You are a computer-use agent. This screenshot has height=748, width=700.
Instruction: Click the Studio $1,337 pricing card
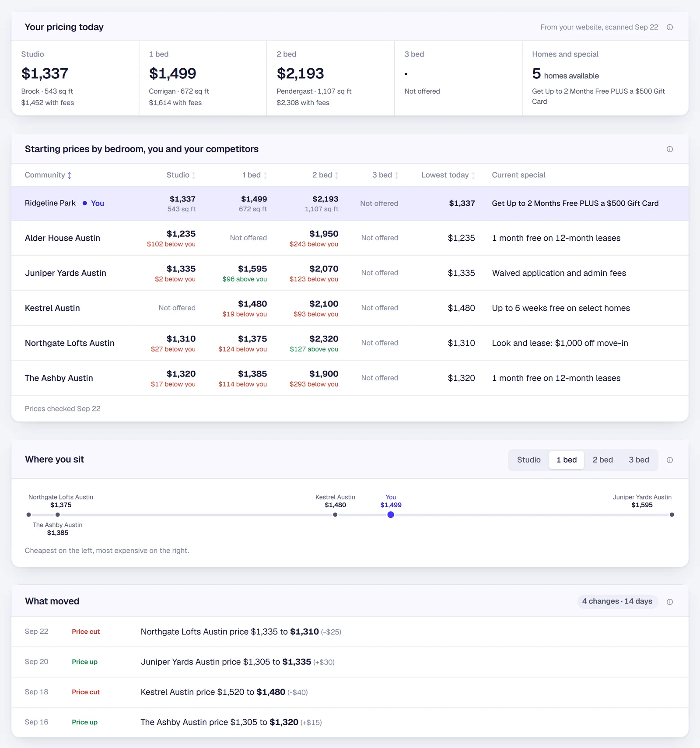[75, 78]
